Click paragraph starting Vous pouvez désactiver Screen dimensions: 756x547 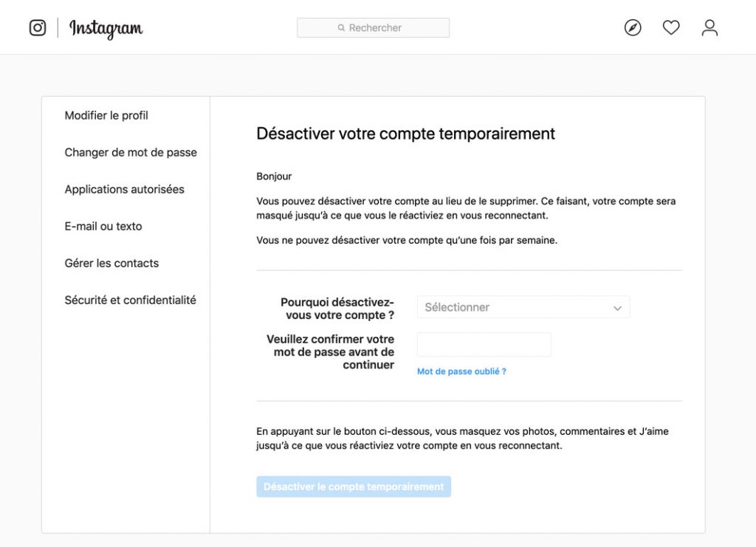tap(466, 208)
